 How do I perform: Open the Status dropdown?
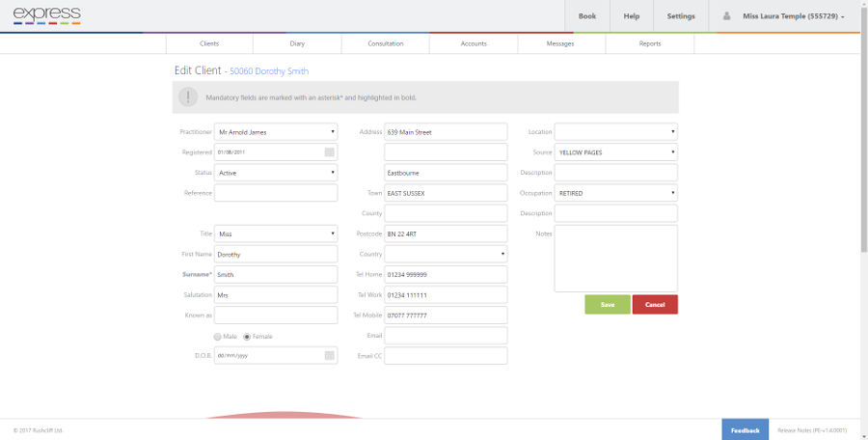pos(276,173)
